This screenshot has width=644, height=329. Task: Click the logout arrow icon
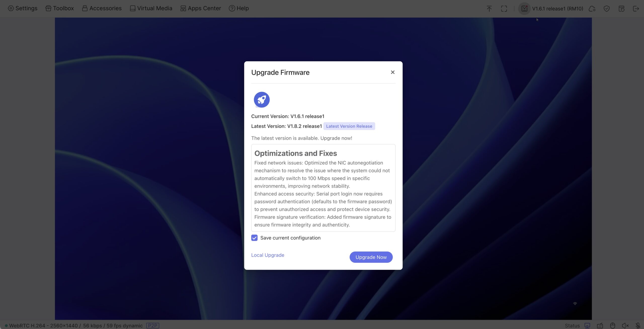636,9
